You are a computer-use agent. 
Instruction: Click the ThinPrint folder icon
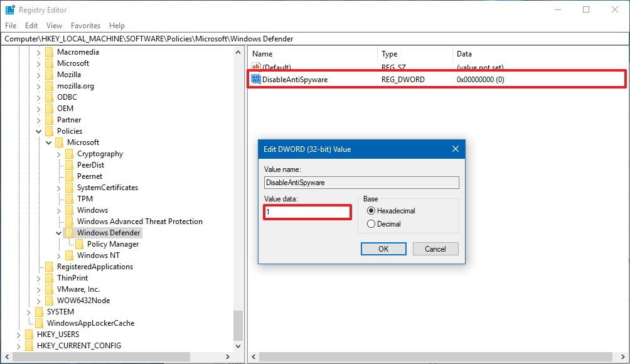50,277
